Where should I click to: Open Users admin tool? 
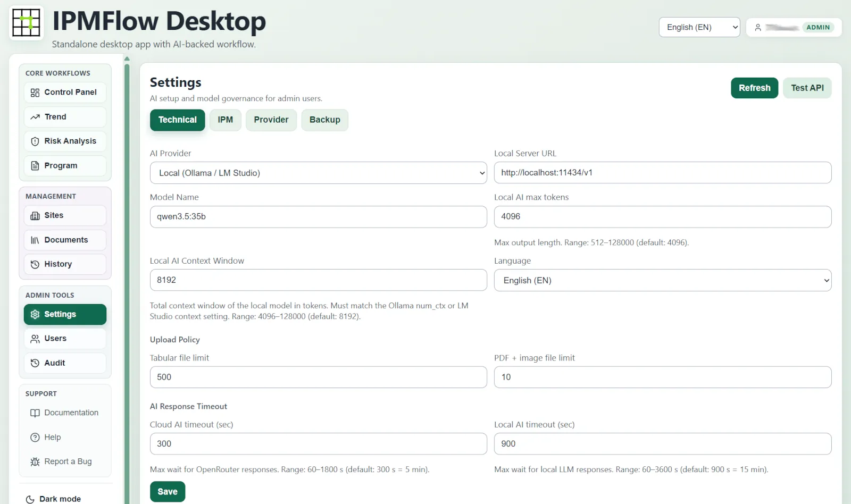click(x=65, y=339)
